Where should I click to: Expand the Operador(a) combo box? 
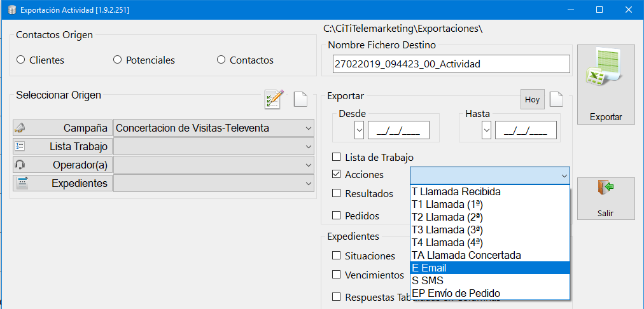coord(214,165)
